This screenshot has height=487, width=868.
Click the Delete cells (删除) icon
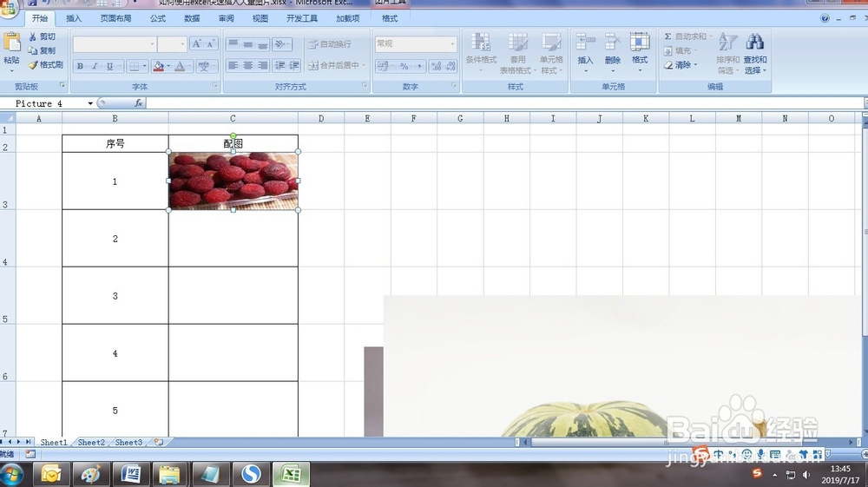612,43
